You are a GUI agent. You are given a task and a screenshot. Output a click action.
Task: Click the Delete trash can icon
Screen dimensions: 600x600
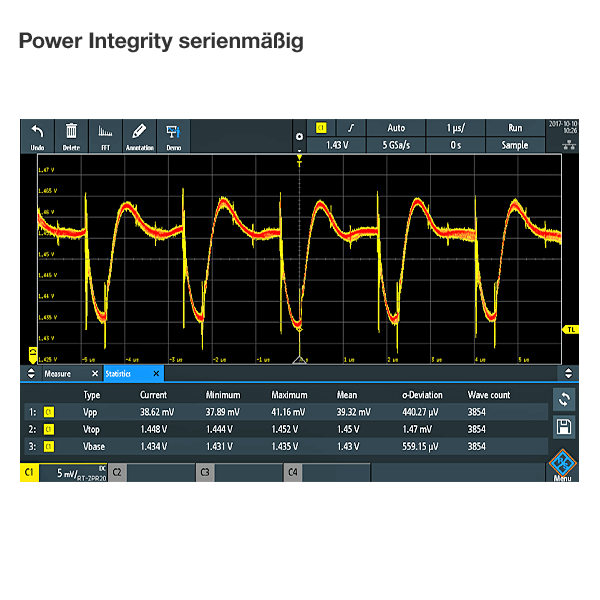(71, 131)
